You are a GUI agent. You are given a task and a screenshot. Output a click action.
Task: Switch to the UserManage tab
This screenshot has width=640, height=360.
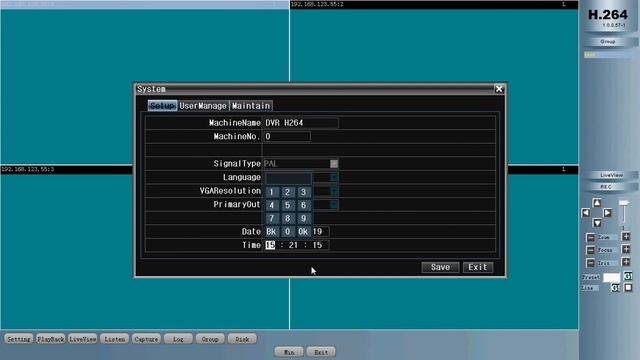tap(203, 106)
